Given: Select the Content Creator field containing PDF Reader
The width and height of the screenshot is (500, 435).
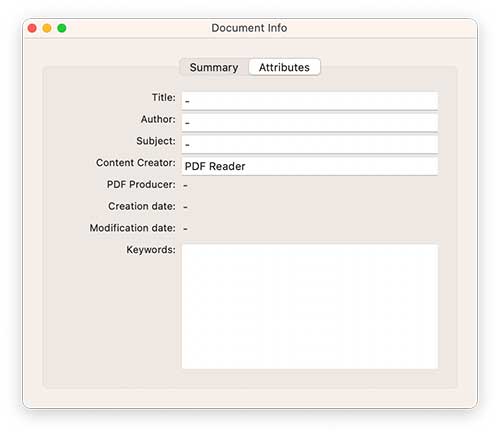Looking at the screenshot, I should point(310,166).
